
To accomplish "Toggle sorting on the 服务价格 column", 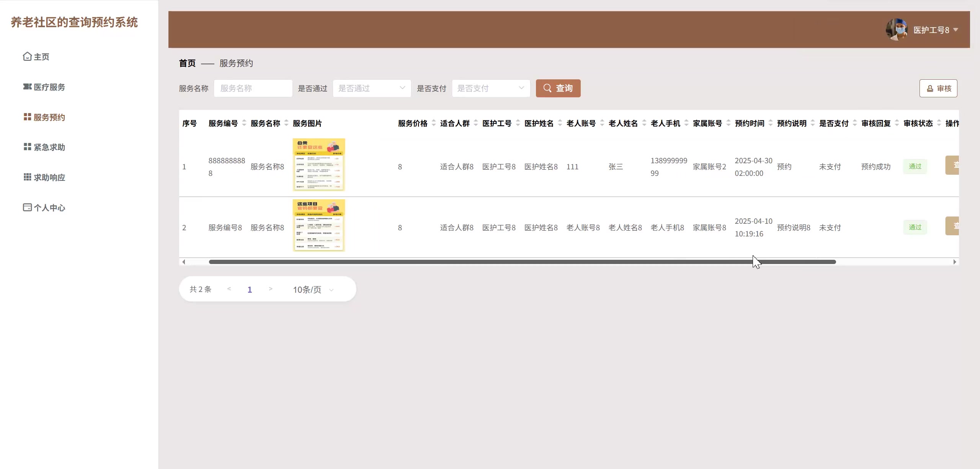I will pos(434,123).
